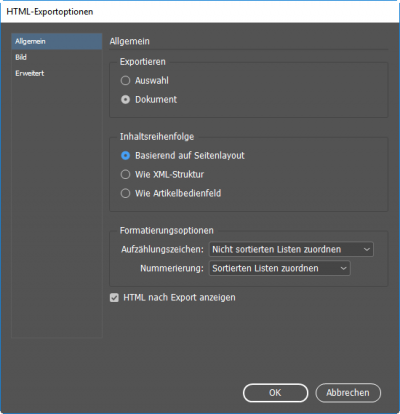Select Basierend auf Seitenlayout option
This screenshot has height=414, width=400.
click(x=125, y=155)
